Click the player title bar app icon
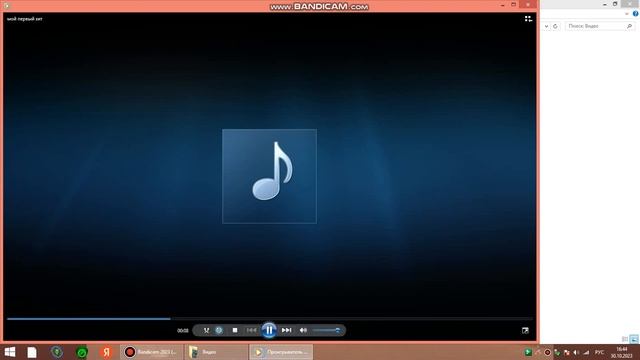 [7, 6]
